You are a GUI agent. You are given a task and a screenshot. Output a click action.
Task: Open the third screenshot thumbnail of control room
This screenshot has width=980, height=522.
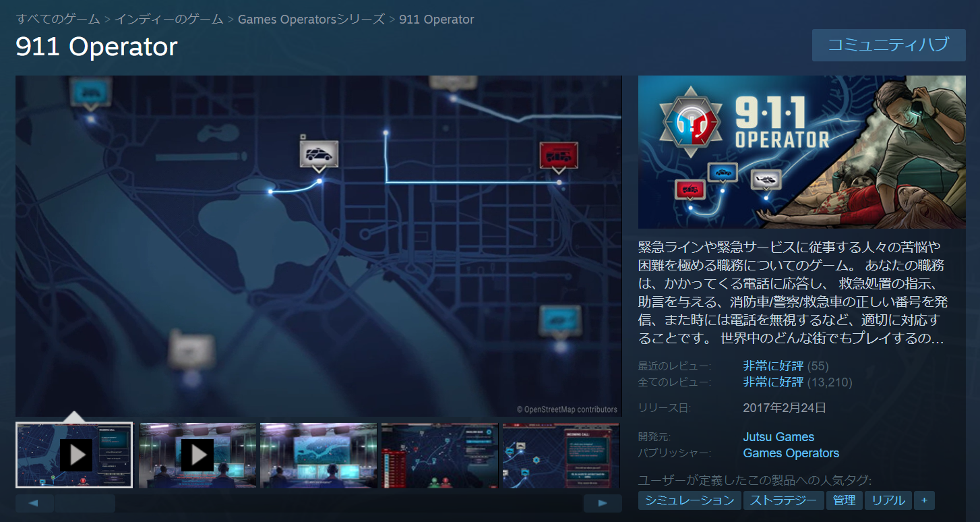pos(318,455)
